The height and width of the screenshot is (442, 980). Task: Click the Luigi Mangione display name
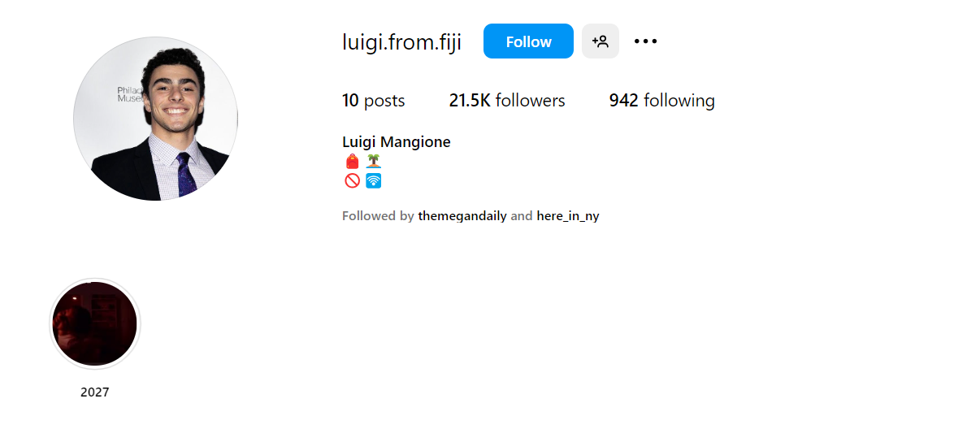(x=397, y=142)
